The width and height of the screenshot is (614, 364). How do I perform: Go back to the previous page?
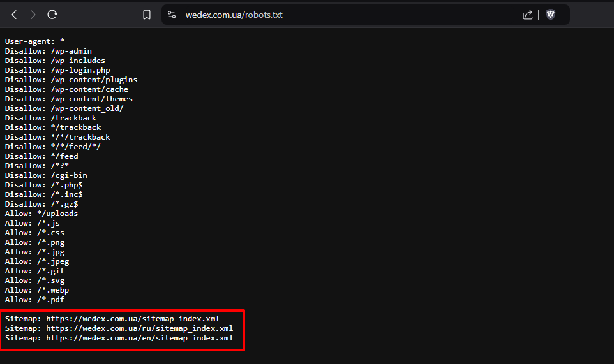[15, 15]
